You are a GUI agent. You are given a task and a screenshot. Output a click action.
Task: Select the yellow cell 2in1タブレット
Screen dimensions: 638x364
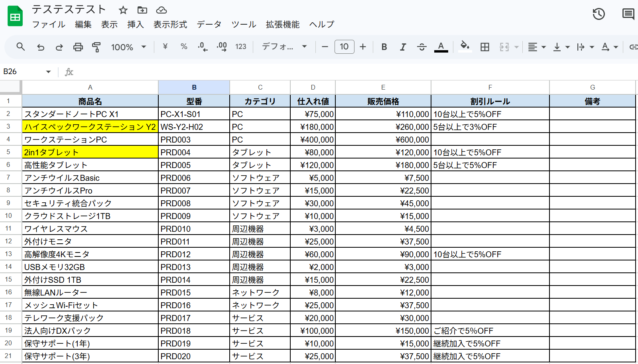click(x=90, y=152)
